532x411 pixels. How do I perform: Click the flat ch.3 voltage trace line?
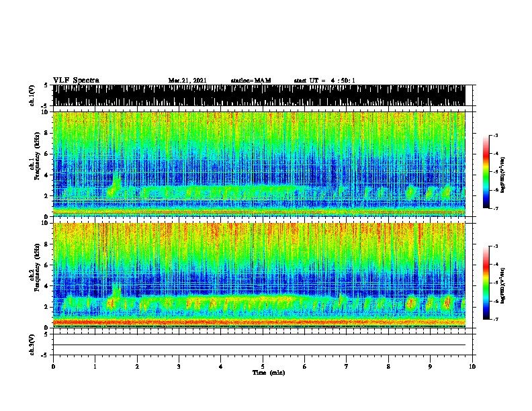(x=259, y=345)
